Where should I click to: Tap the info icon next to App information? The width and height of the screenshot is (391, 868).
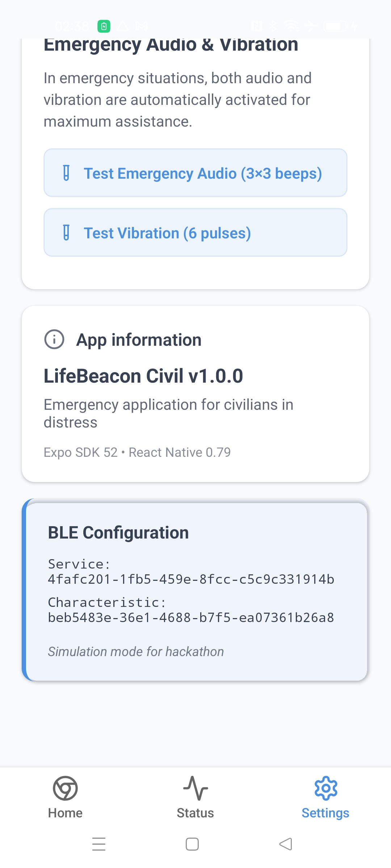click(54, 339)
